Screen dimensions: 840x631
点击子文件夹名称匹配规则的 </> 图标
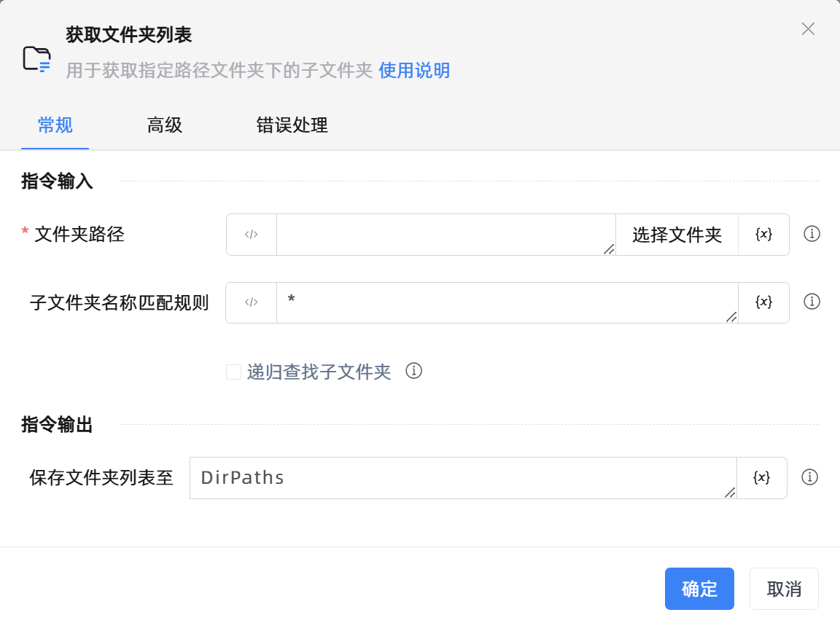251,302
